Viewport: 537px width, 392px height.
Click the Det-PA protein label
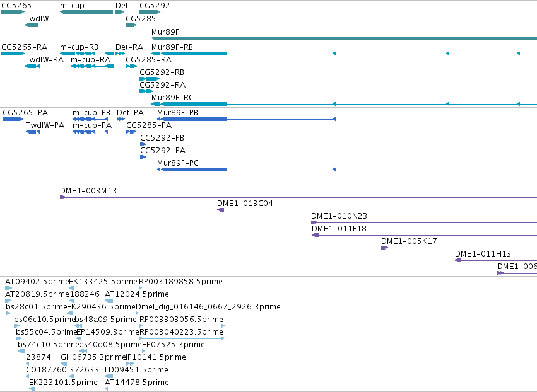coord(131,113)
